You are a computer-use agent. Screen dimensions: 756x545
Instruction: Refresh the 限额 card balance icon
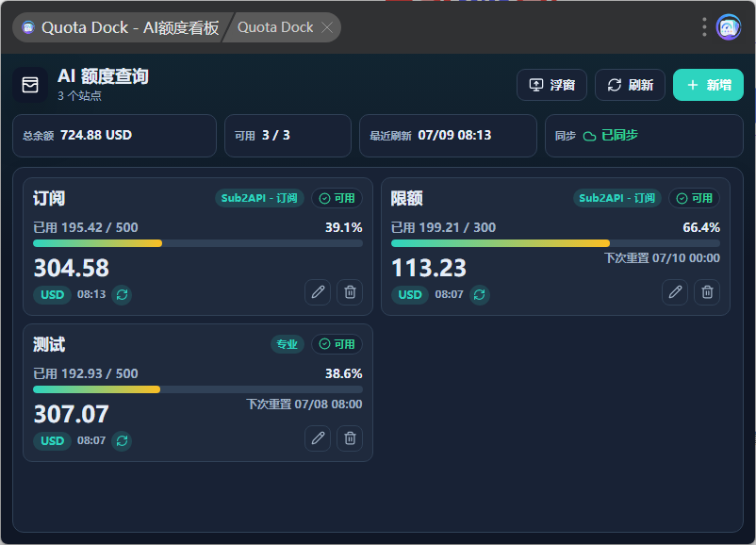479,295
